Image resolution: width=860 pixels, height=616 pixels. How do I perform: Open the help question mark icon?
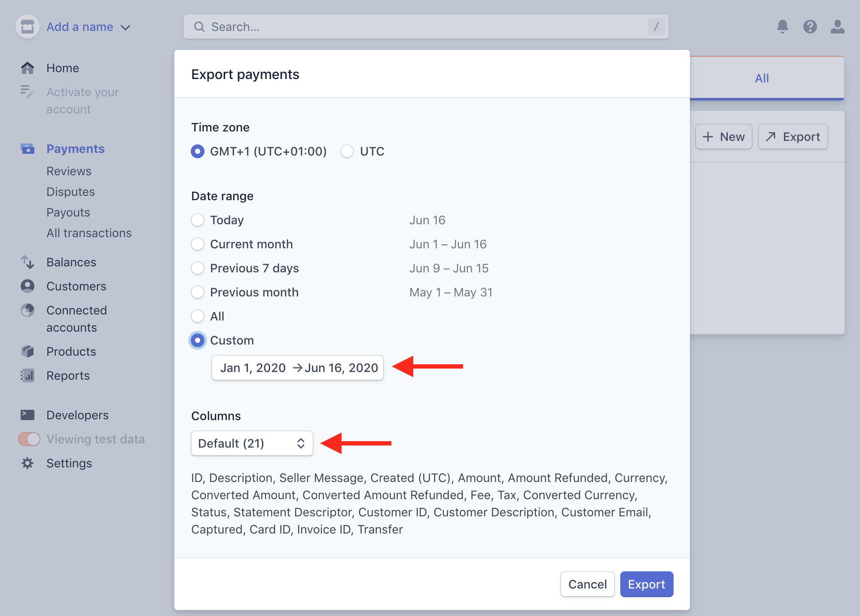coord(810,27)
